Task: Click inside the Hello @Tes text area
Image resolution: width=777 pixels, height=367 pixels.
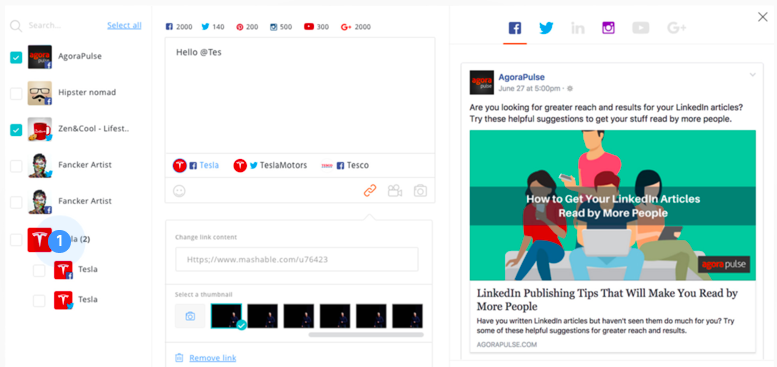Action: (300, 95)
